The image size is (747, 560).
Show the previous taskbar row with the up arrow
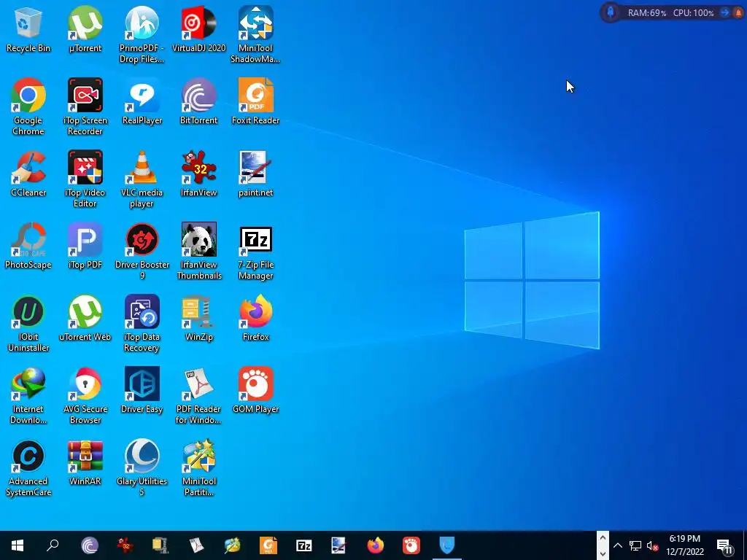[603, 538]
